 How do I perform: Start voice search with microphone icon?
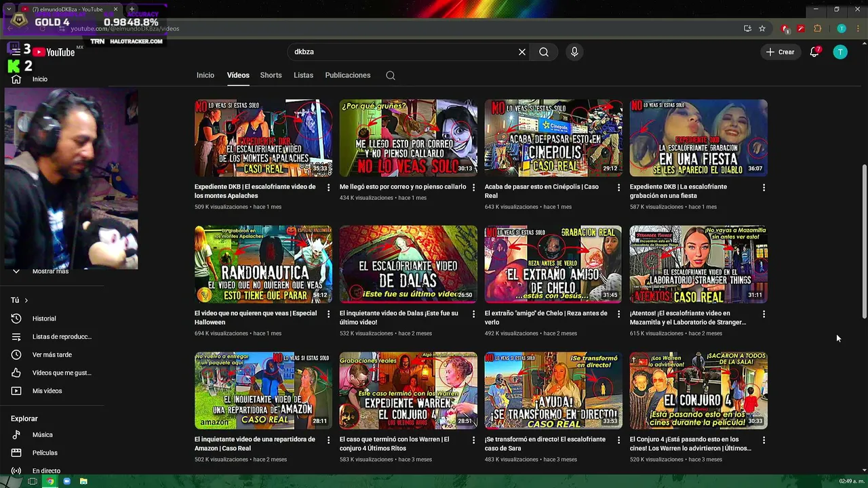[x=574, y=52]
